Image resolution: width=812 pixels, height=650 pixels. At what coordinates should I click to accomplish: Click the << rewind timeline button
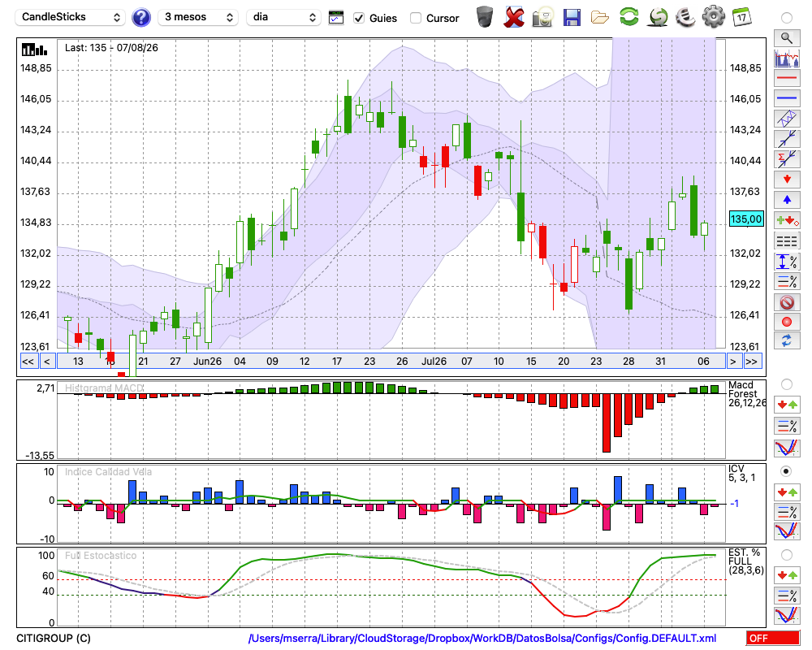tap(28, 362)
